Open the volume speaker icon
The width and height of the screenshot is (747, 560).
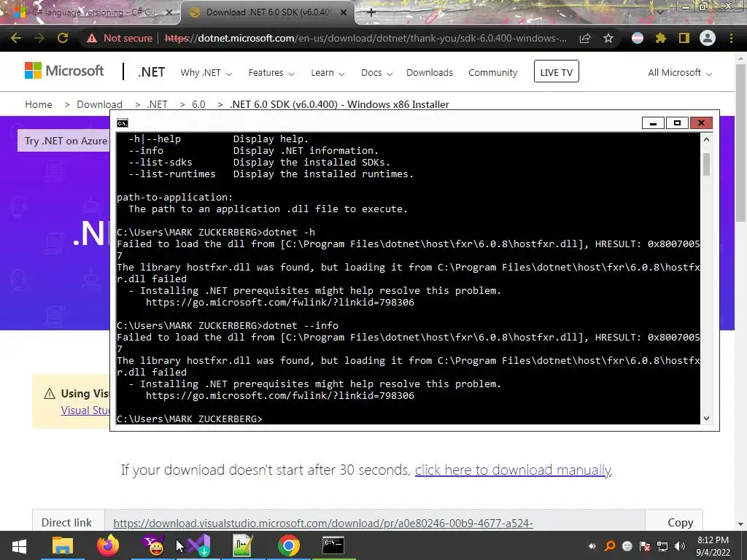click(680, 546)
